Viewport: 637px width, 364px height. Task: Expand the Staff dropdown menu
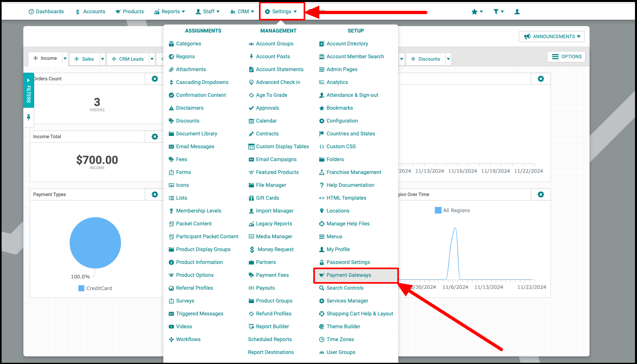point(208,12)
